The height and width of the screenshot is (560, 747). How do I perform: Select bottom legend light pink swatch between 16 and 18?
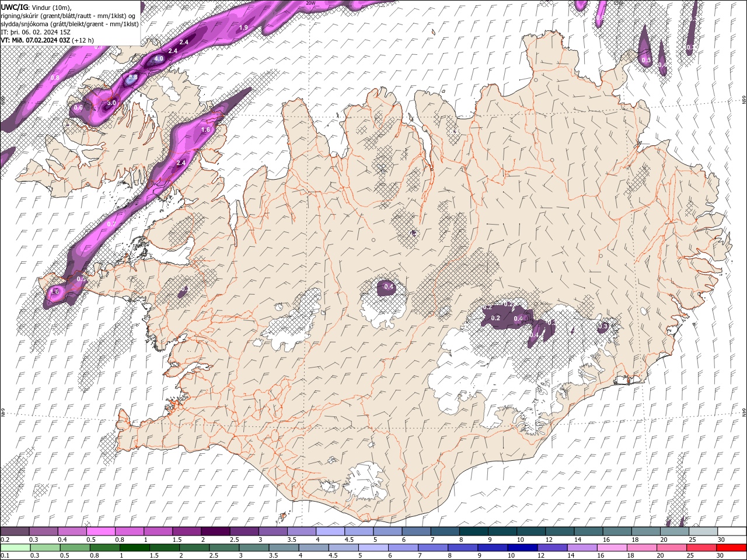[x=612, y=548]
